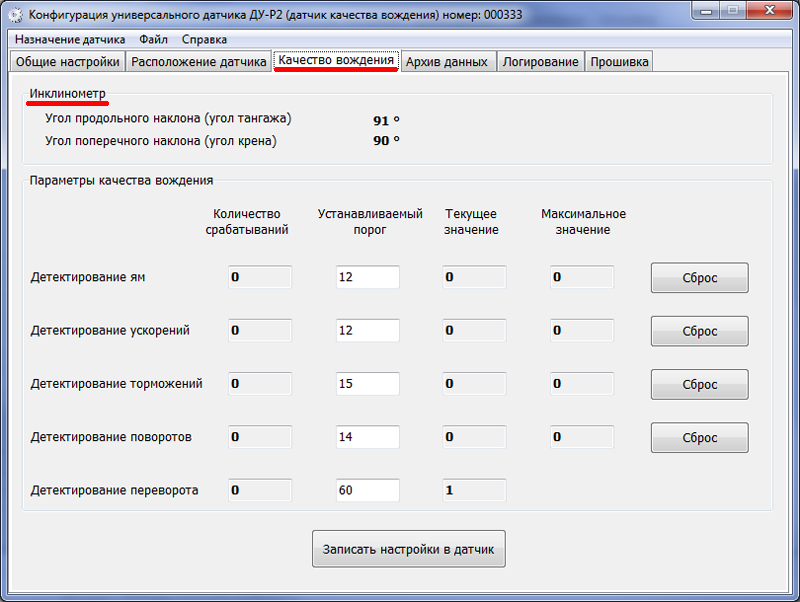The width and height of the screenshot is (800, 602).
Task: Switch to the Общие настройки tab
Action: (67, 62)
